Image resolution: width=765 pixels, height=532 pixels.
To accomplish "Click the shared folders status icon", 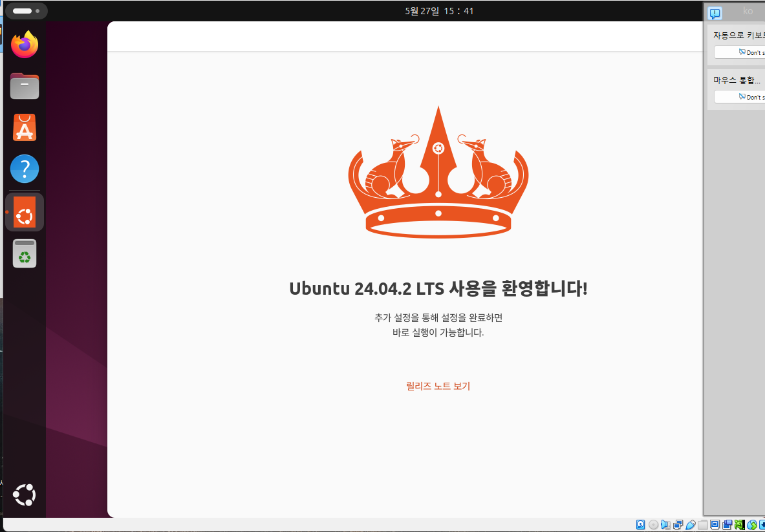I will tap(702, 525).
